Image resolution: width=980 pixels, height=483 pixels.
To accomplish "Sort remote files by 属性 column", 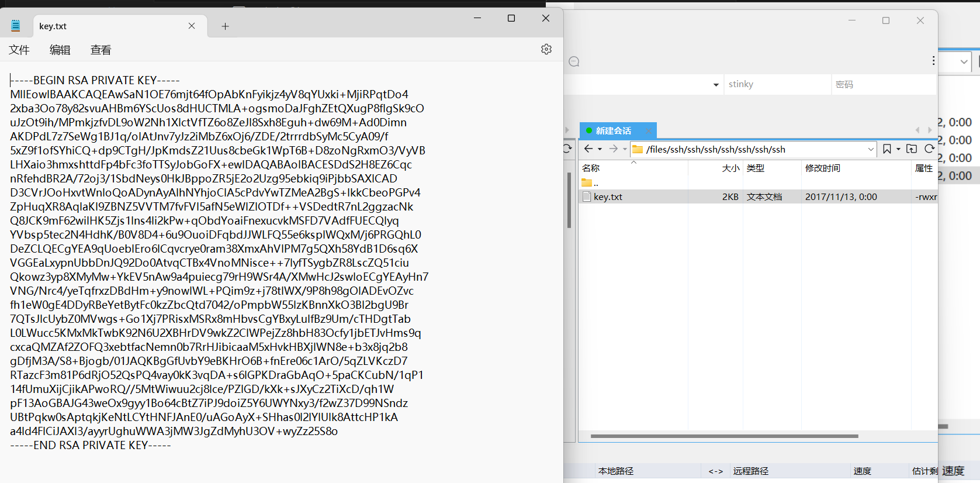I will [924, 168].
